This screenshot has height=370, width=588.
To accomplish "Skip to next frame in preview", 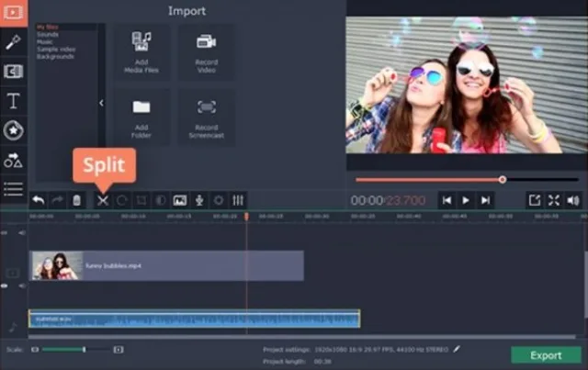I will [x=485, y=200].
